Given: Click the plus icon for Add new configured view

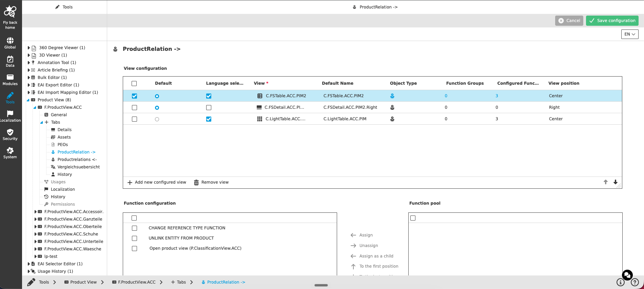Looking at the screenshot, I should (x=130, y=183).
